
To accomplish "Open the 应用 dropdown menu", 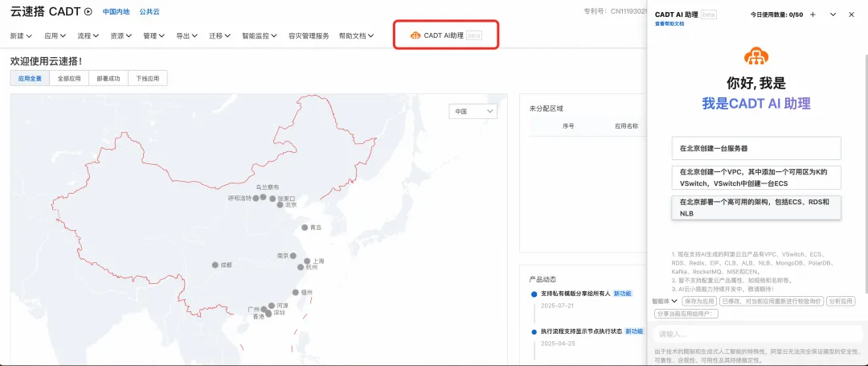I will coord(55,35).
